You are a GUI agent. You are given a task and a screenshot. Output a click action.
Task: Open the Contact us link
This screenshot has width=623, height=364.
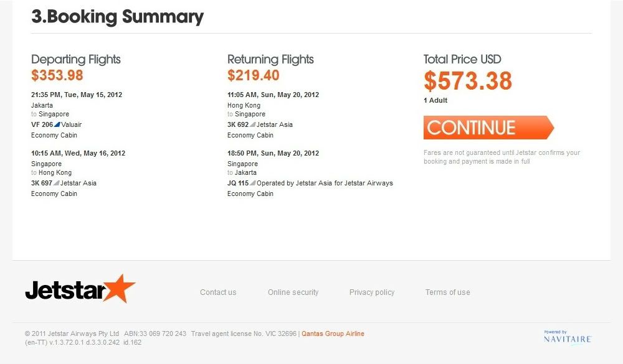(x=218, y=292)
